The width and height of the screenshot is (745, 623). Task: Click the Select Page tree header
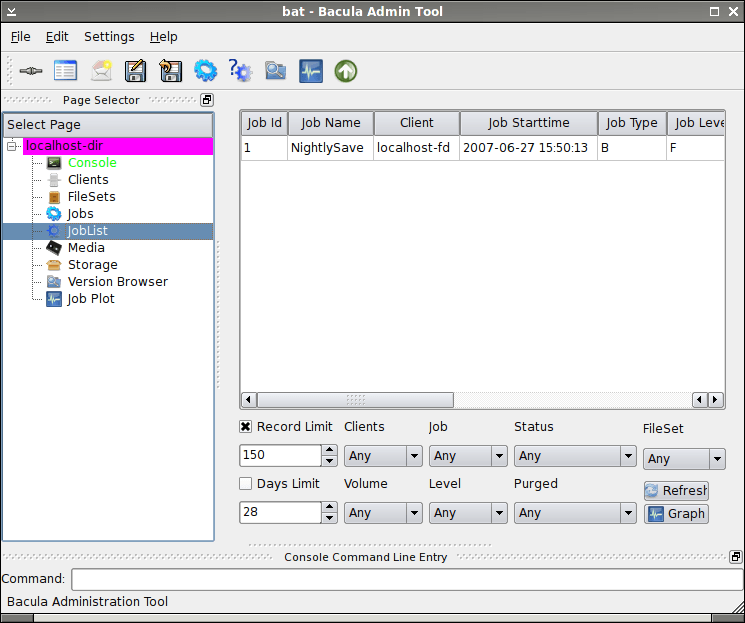(108, 125)
